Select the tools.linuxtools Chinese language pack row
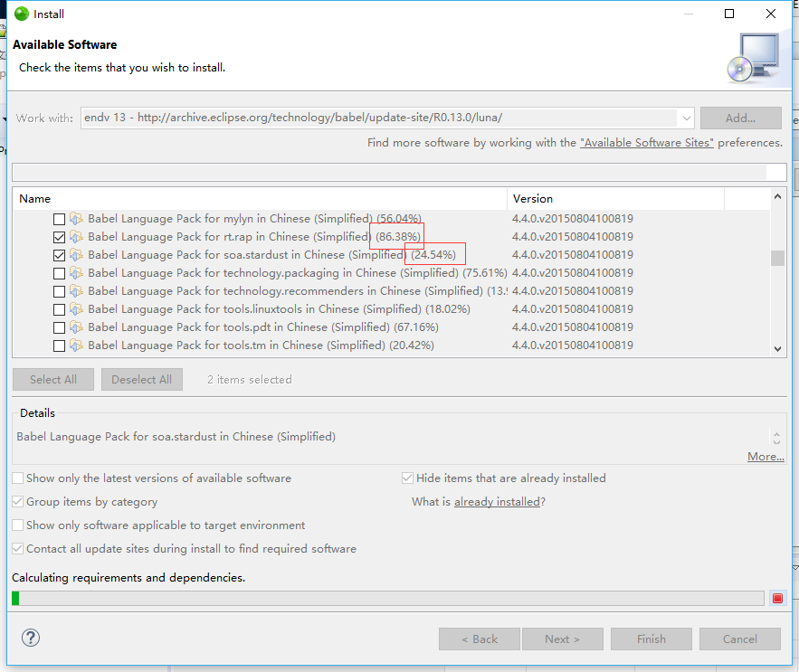Screen dimensions: 799x672 point(392,309)
